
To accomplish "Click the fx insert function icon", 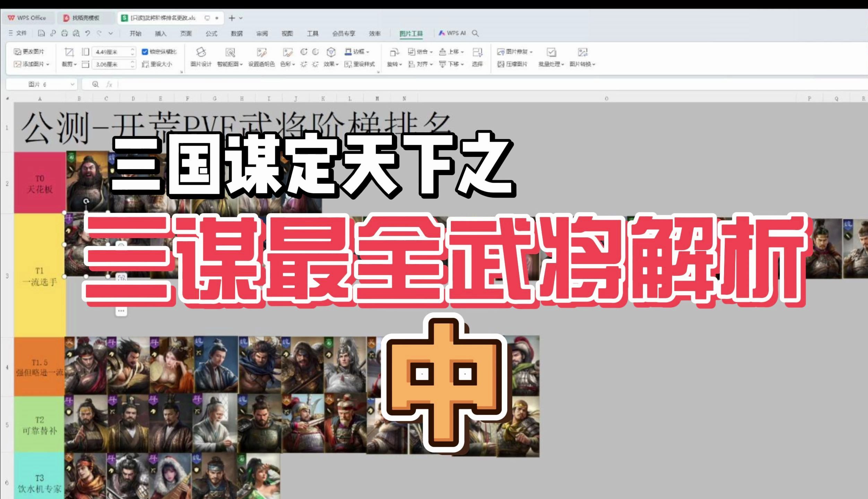I will 109,84.
